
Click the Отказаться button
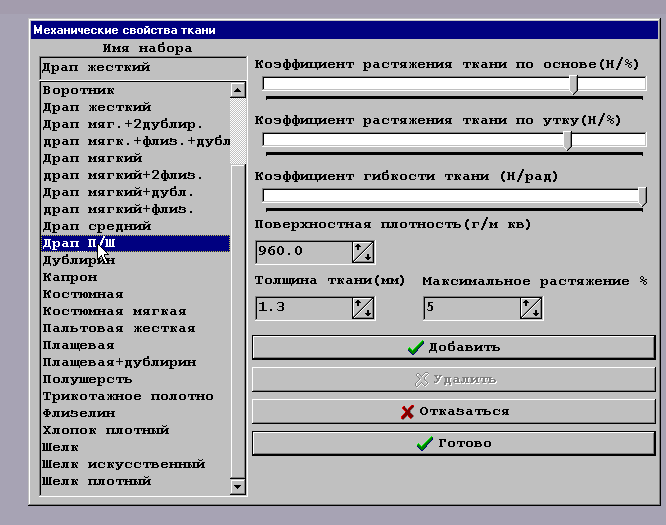pos(454,411)
